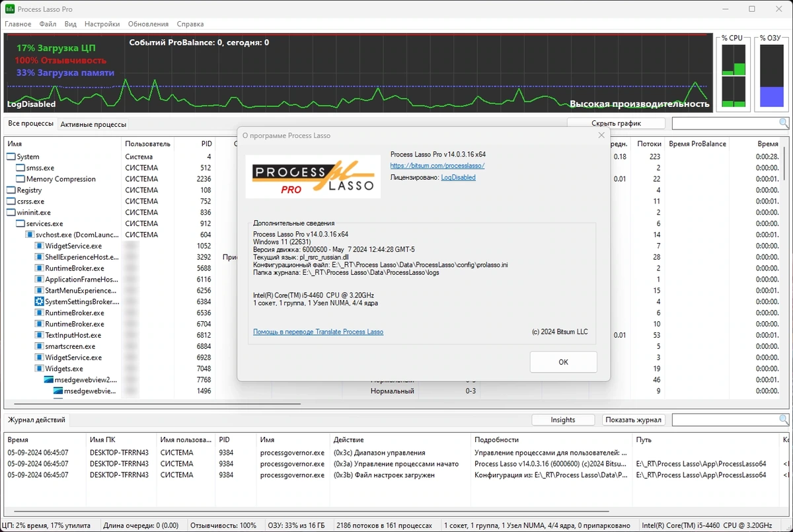Click the LogDisabled license link

[x=459, y=177]
